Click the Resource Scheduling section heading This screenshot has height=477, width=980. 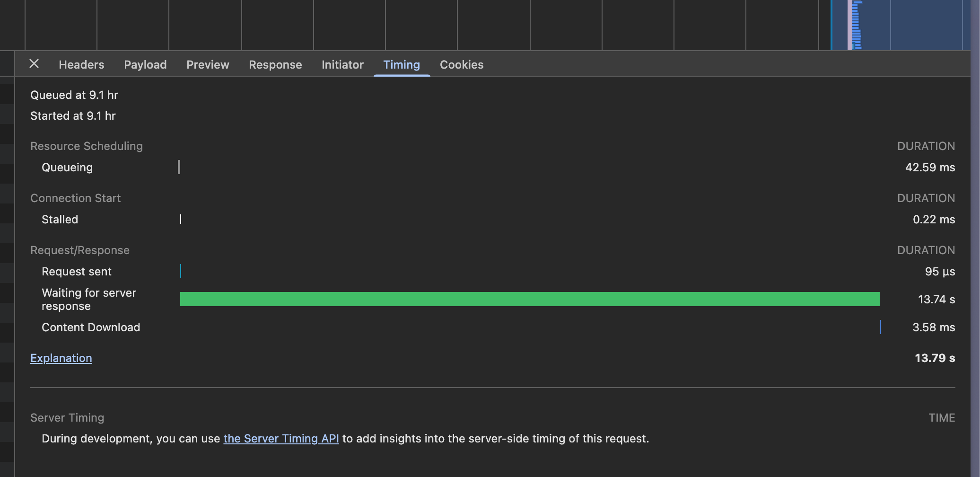87,146
